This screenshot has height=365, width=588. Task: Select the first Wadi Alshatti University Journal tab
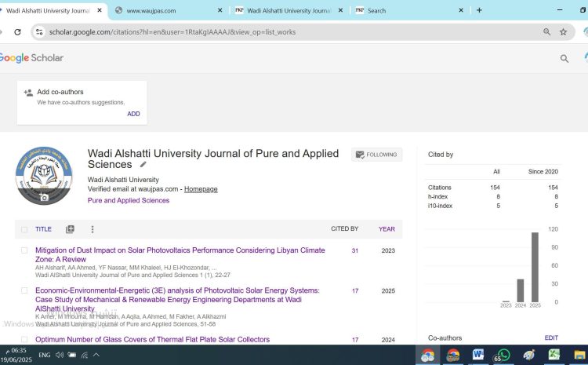click(x=49, y=10)
